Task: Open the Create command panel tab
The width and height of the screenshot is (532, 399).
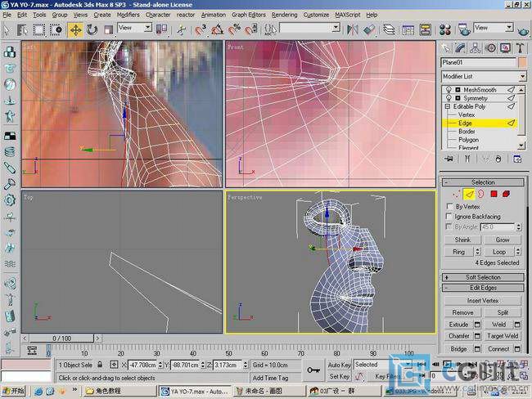Action: point(445,48)
